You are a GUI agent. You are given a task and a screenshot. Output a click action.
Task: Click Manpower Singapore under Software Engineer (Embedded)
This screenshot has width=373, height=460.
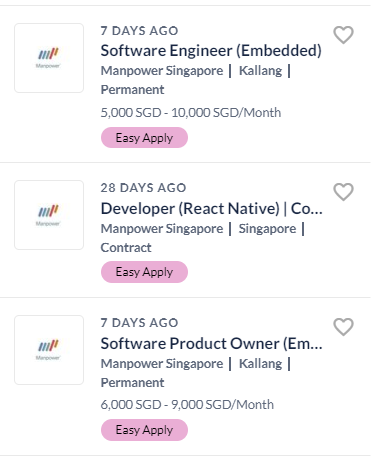162,71
